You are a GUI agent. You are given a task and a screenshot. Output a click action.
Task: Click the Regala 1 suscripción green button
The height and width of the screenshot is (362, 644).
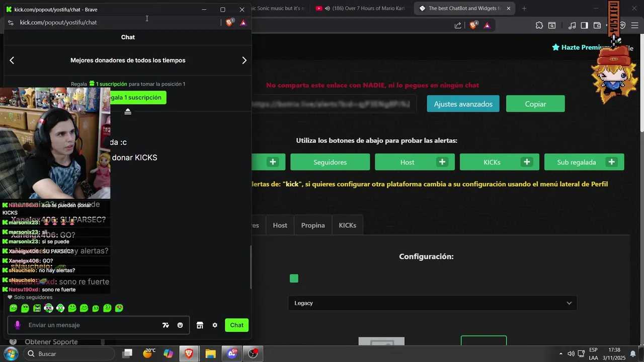click(x=138, y=98)
